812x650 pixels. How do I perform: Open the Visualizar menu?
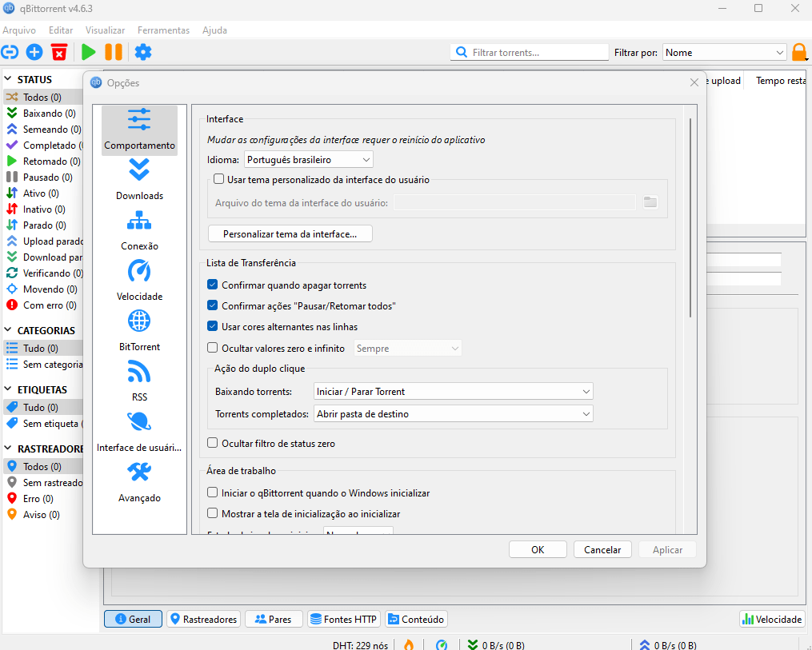click(x=105, y=30)
